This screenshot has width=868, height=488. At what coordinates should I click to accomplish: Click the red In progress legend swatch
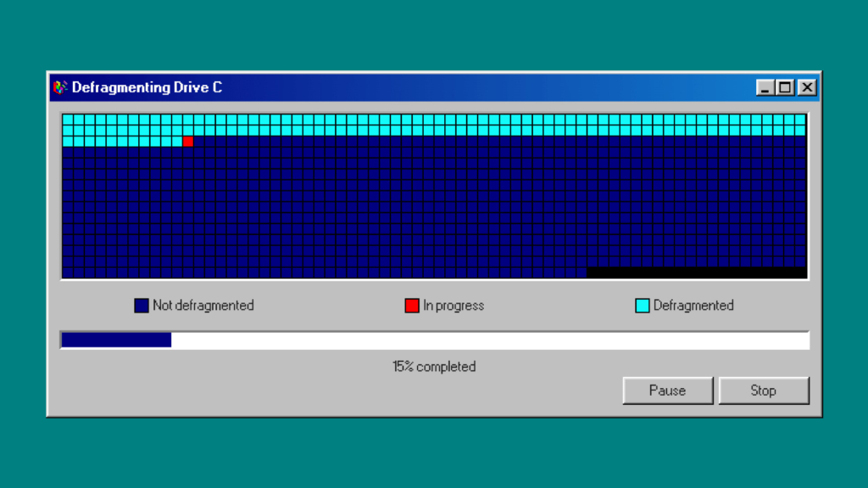coord(412,306)
